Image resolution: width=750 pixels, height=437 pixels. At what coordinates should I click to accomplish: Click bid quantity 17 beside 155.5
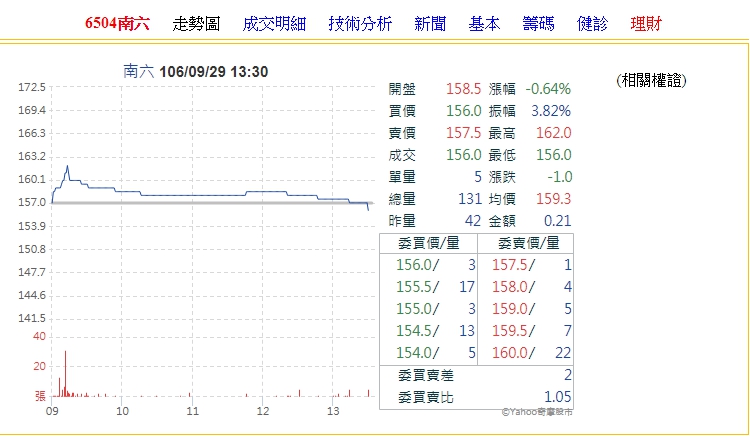(467, 287)
